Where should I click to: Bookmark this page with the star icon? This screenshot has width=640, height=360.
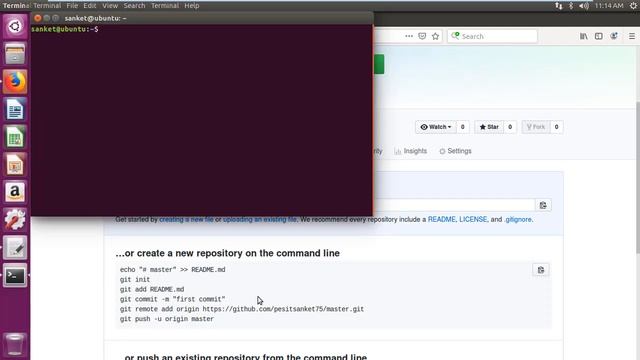pyautogui.click(x=436, y=36)
